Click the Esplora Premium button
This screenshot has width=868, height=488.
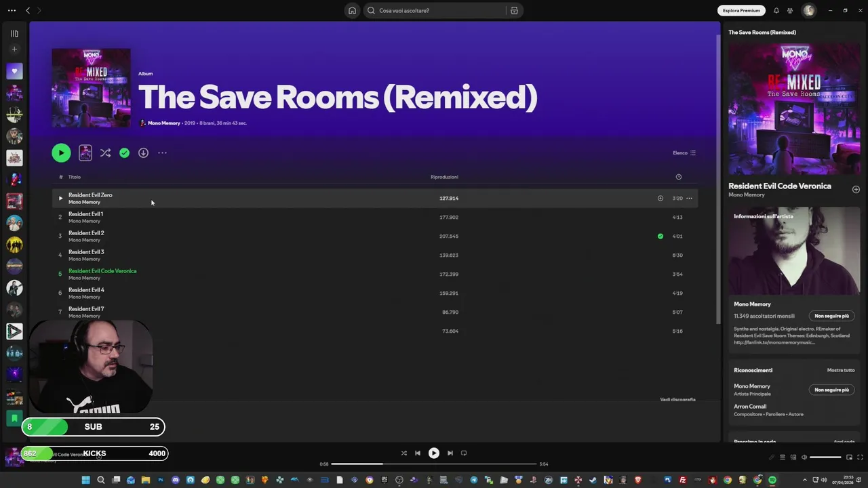[x=741, y=10]
